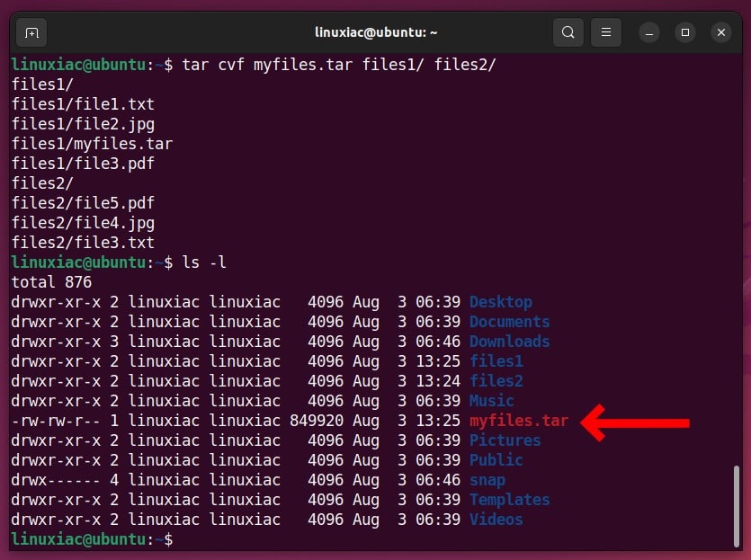Minimize the terminal window
This screenshot has height=560, width=751.
649,32
